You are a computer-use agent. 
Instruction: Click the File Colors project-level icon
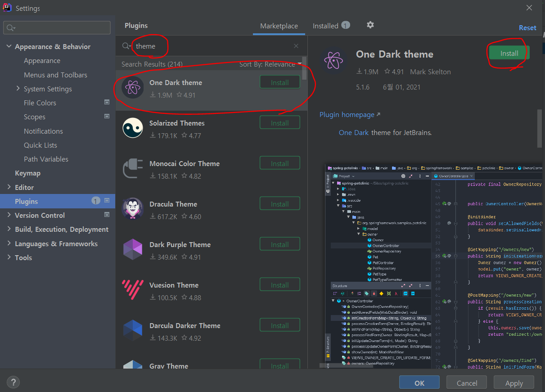[107, 103]
